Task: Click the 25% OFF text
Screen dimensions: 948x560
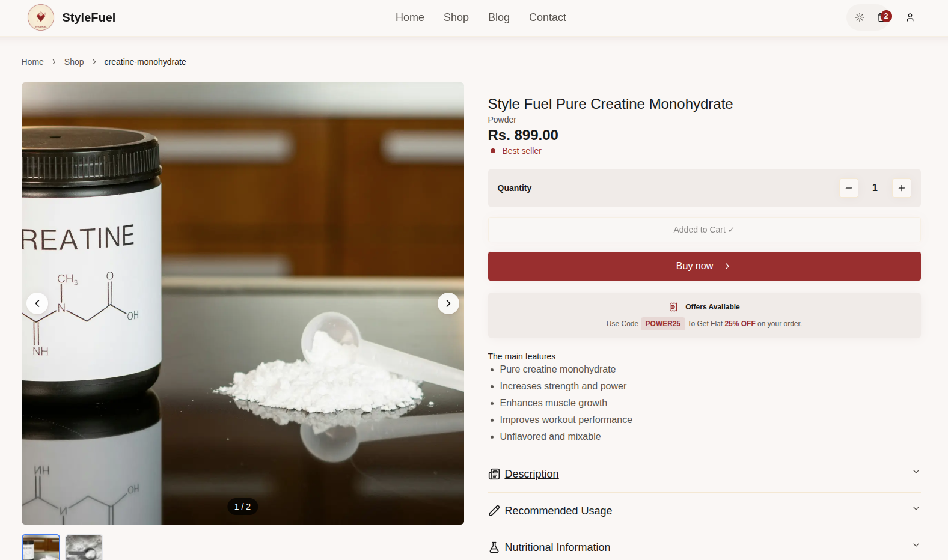Action: pyautogui.click(x=740, y=324)
